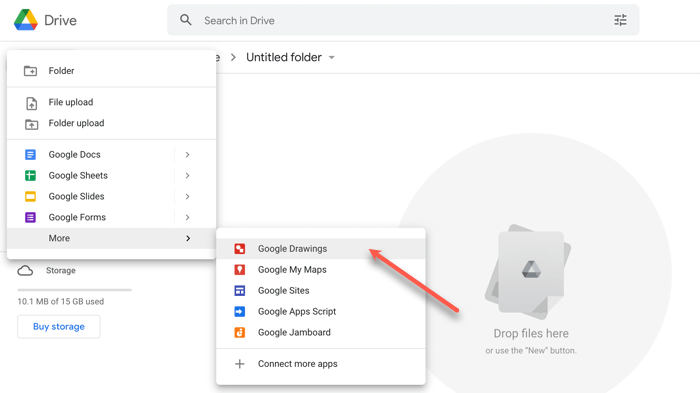Image resolution: width=700 pixels, height=393 pixels.
Task: Create a new Google Sheets file
Action: click(112, 176)
